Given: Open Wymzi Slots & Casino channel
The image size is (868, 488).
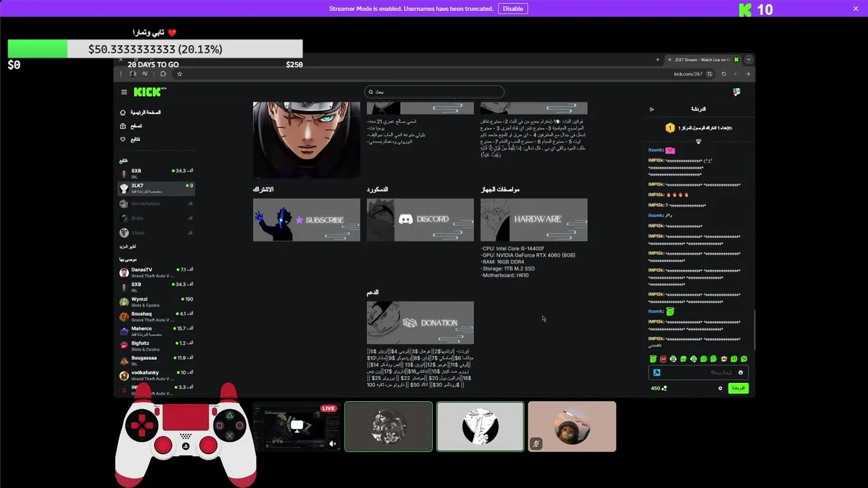Looking at the screenshot, I should click(156, 302).
